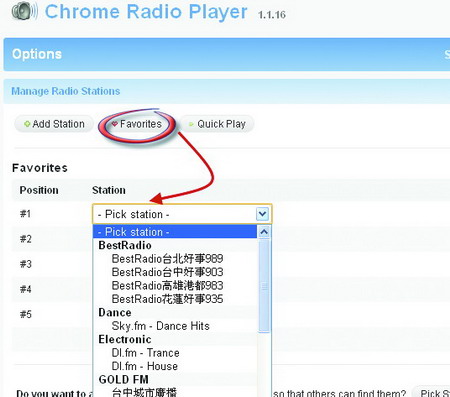
Task: Click the #4 position label
Action: tap(25, 289)
